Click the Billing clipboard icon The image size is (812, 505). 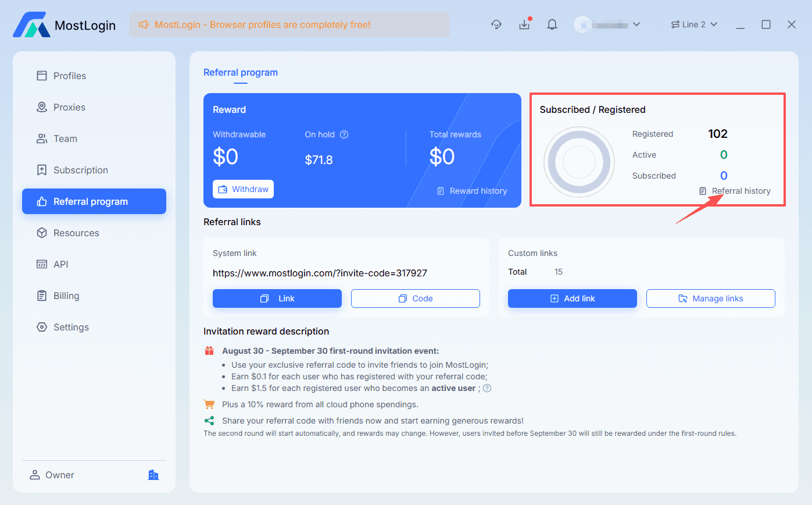41,296
